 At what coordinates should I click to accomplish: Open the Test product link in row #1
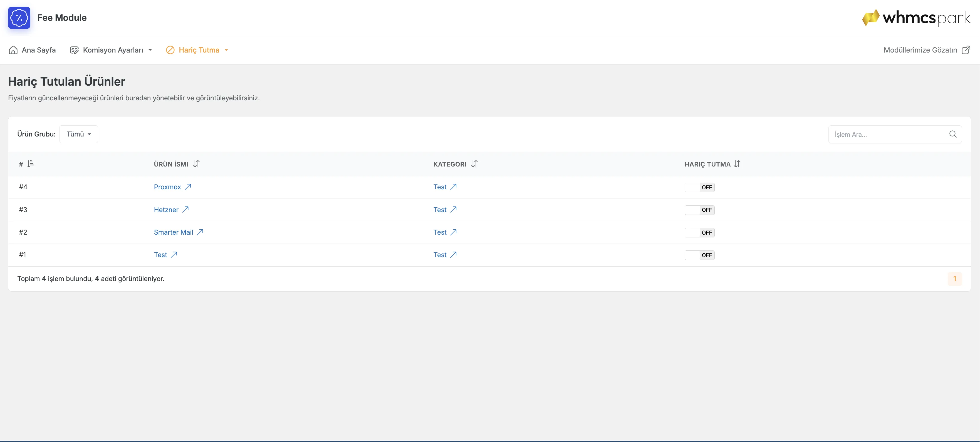(x=160, y=255)
